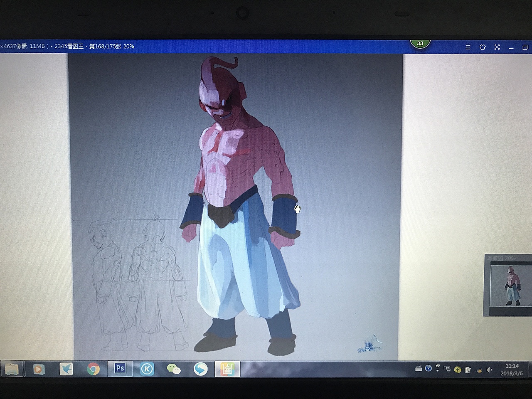Open the taskbar clock showing 11:14
Image resolution: width=532 pixels, height=399 pixels.
(512, 369)
